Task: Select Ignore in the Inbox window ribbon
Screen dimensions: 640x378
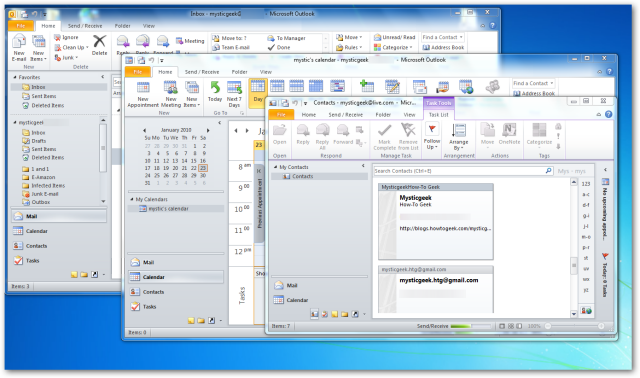Action: (x=66, y=37)
